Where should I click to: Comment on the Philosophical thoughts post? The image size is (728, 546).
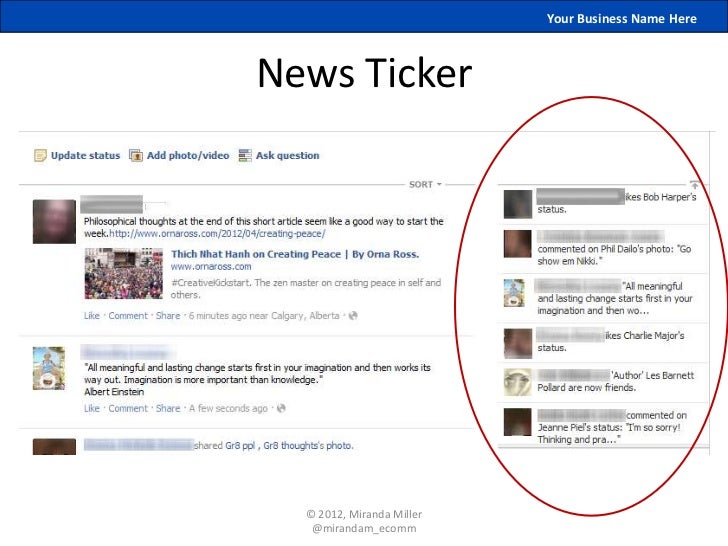pos(128,316)
